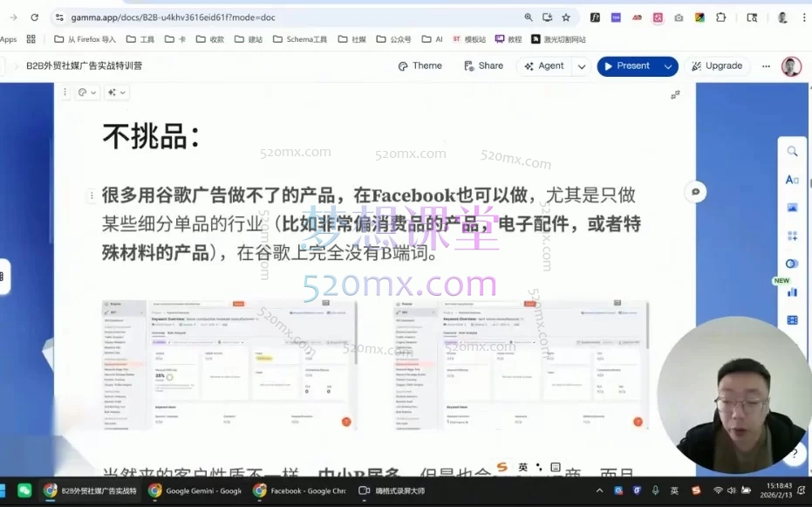Open 从 Firefox 导入 bookmark folder
812x507 pixels.
point(85,39)
